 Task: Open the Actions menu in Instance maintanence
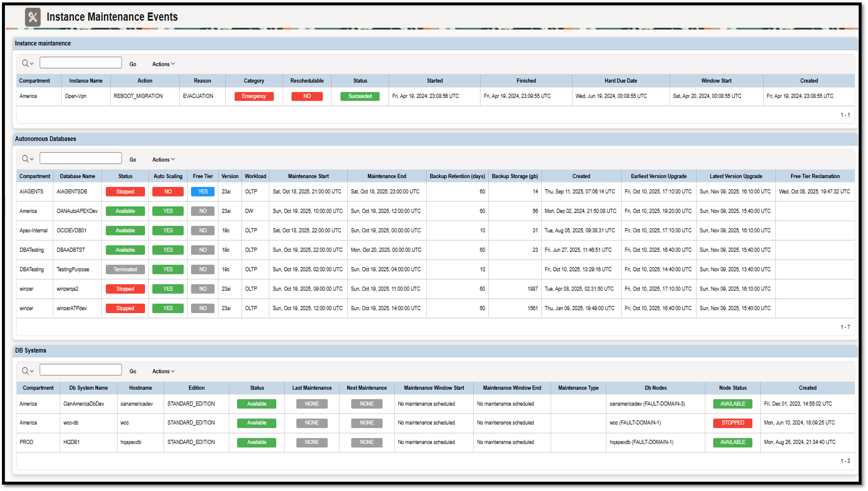pyautogui.click(x=163, y=64)
